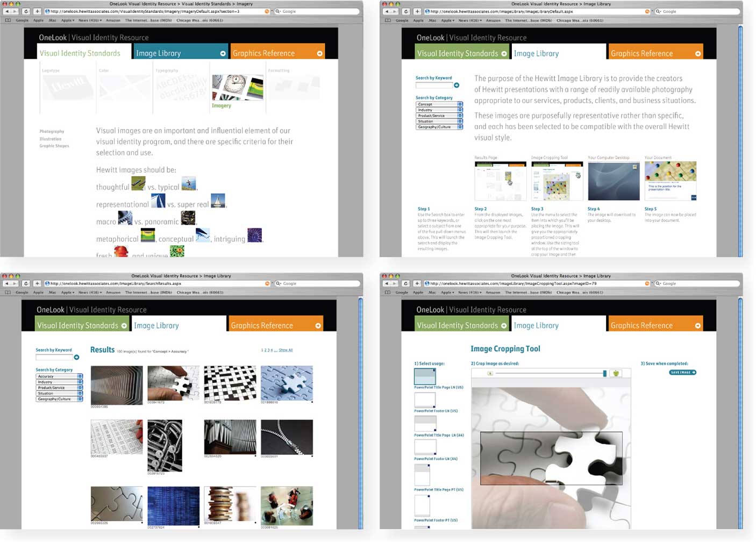Click the arrow icon on the blue Image Library tab
The height and width of the screenshot is (542, 756).
(x=223, y=53)
